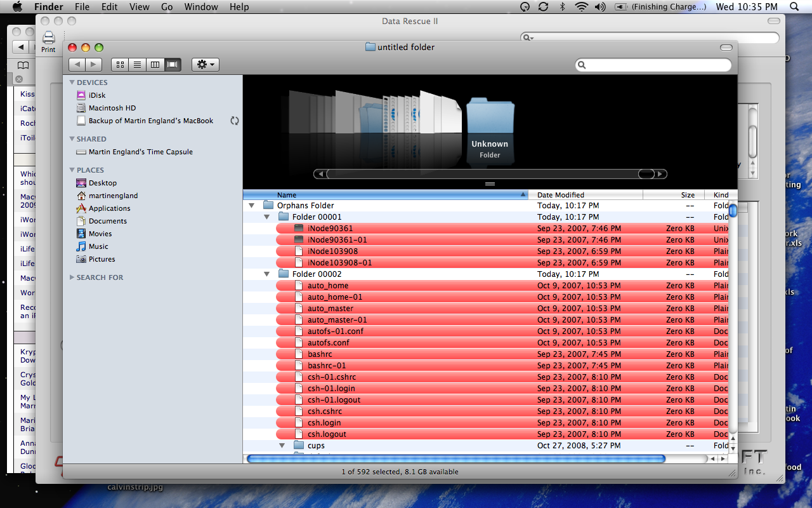Open the volume control in the menu bar
Screen dimensions: 812x508
coord(600,7)
